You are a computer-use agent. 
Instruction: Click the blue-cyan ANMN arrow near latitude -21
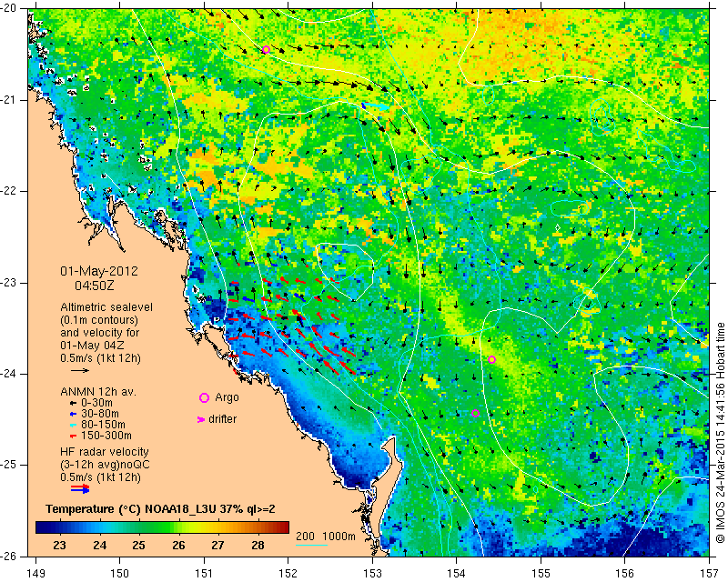(x=375, y=106)
